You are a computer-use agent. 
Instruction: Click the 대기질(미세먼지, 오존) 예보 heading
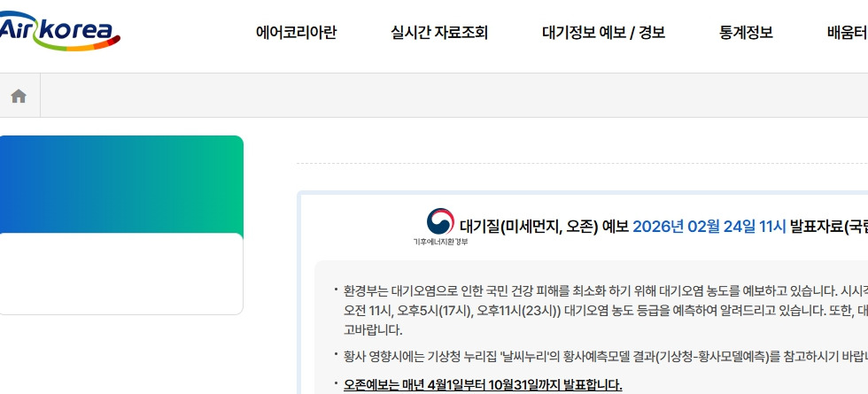(544, 227)
